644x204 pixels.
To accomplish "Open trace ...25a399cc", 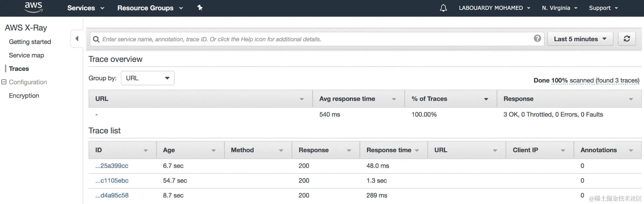I will [x=112, y=166].
